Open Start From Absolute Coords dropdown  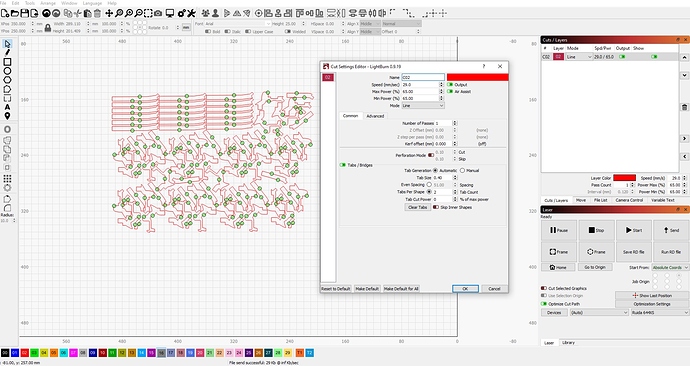pos(670,267)
